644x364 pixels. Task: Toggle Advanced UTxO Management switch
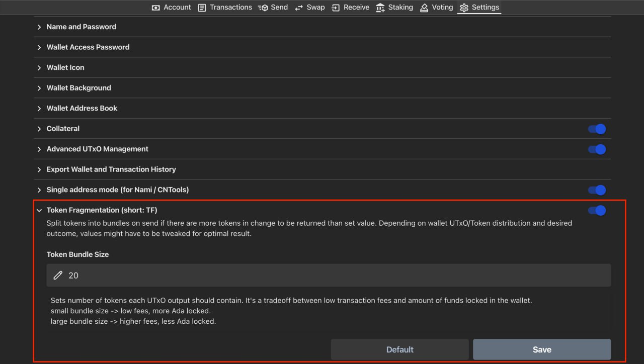[597, 149]
